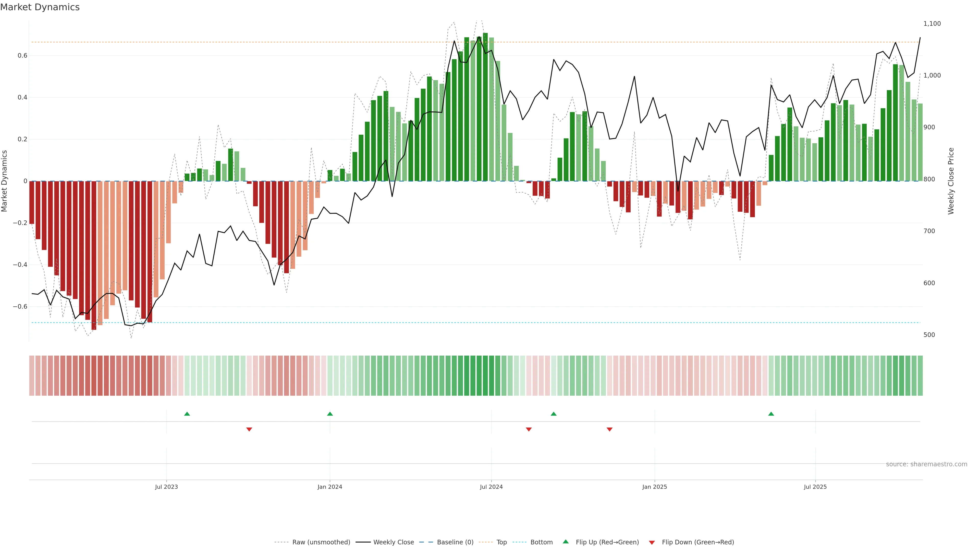
Task: Click the Weekly Close Price axis title
Action: 951,181
